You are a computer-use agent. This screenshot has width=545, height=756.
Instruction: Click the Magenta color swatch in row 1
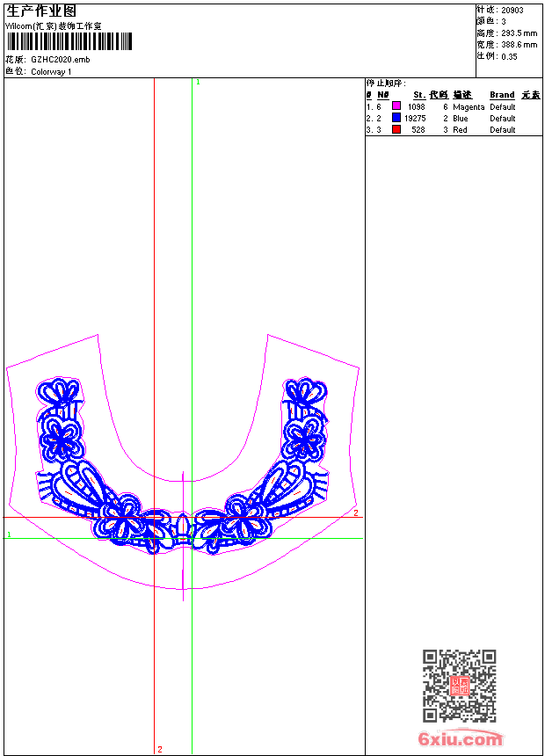click(396, 106)
